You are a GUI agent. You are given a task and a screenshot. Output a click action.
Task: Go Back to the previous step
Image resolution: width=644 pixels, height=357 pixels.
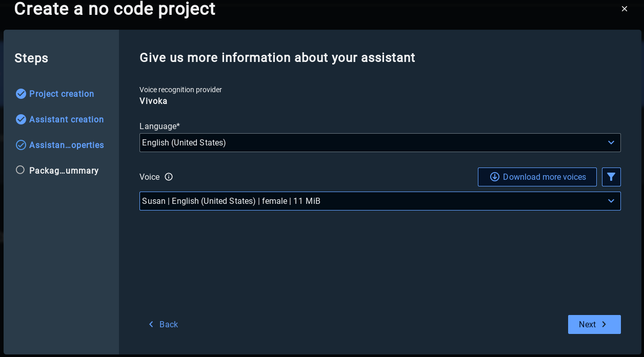click(163, 324)
